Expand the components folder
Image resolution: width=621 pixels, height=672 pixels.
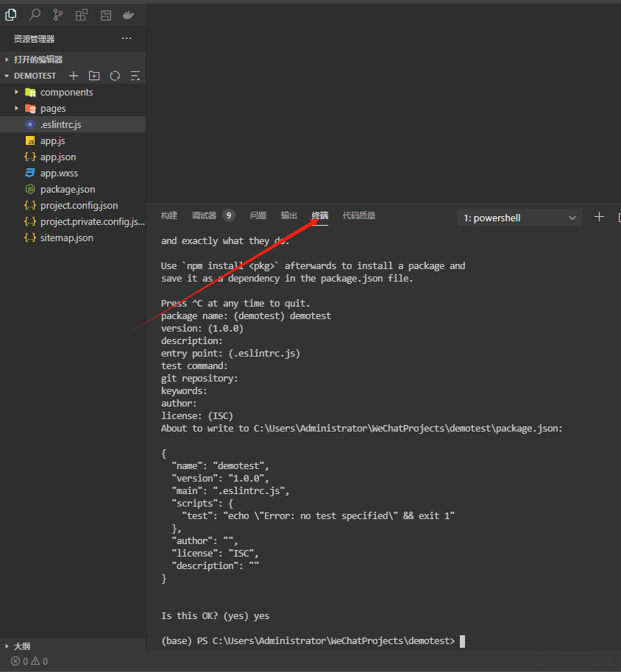[x=66, y=92]
